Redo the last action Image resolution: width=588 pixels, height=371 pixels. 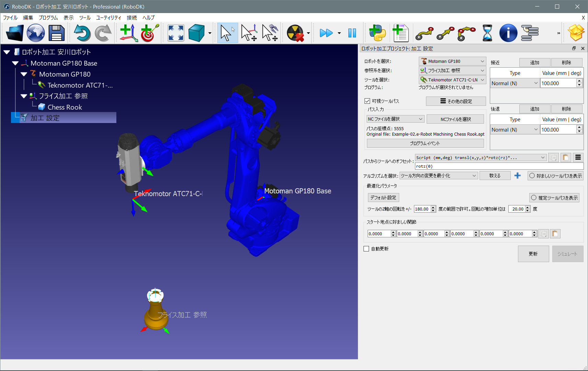click(103, 33)
